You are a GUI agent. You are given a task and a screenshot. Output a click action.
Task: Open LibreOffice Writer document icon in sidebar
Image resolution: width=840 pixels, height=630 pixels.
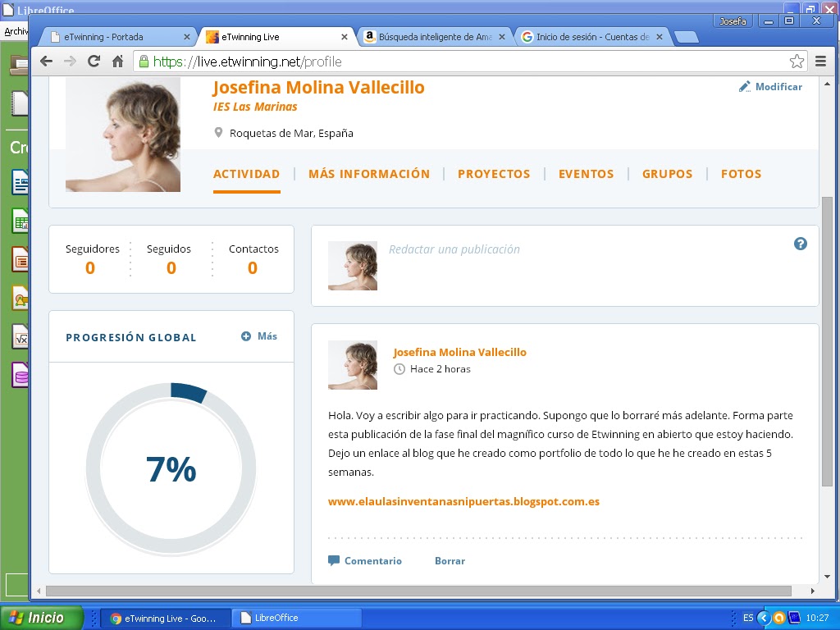(20, 182)
